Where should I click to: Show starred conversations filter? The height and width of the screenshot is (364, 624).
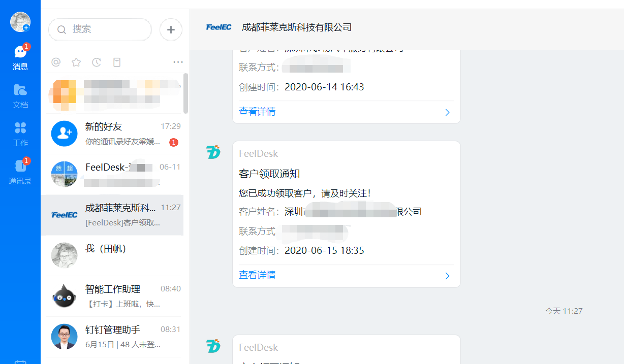[x=76, y=62]
